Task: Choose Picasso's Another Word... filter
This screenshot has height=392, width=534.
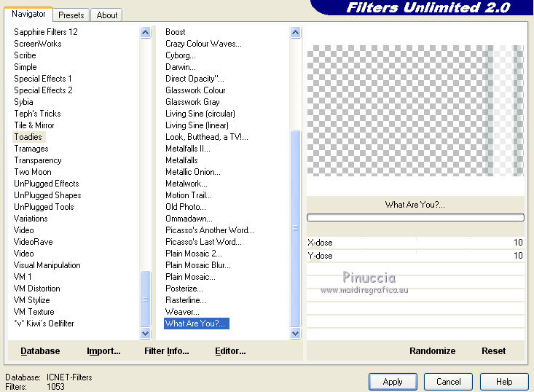Action: click(x=209, y=230)
